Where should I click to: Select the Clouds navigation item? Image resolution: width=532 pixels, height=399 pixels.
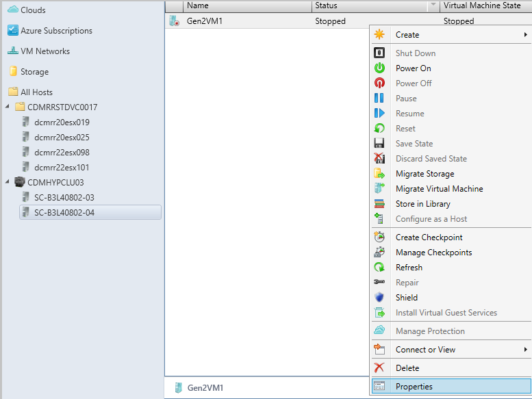(33, 10)
